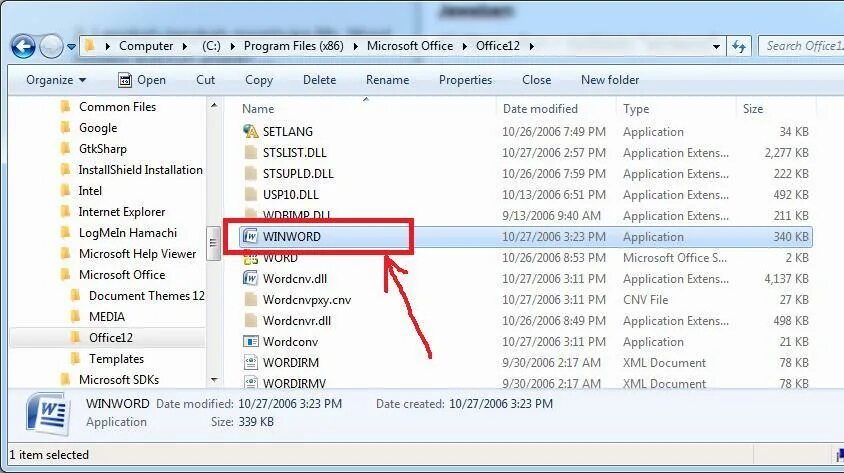Expand the arrow after Computer breadcrumb

185,47
